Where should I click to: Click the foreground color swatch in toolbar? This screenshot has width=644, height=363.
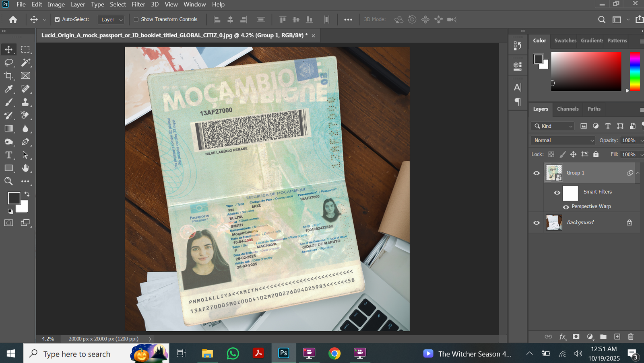pyautogui.click(x=14, y=198)
